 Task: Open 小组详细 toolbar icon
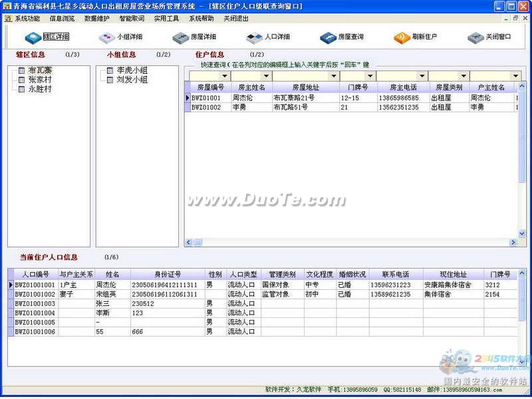point(107,37)
